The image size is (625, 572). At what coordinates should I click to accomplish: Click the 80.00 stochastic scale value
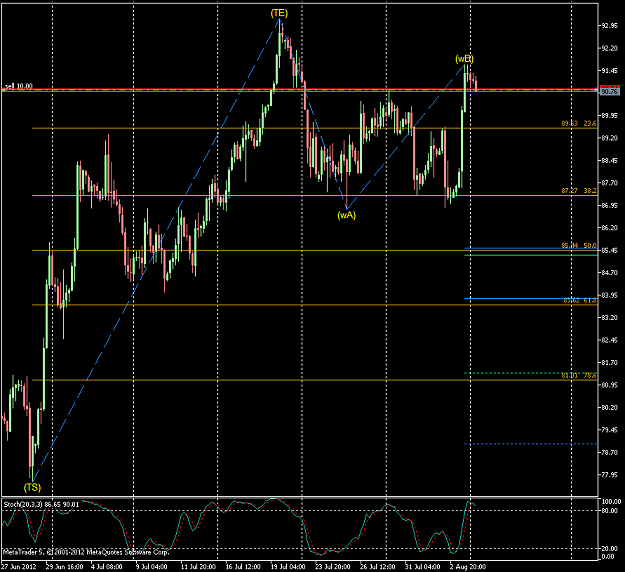(x=610, y=511)
